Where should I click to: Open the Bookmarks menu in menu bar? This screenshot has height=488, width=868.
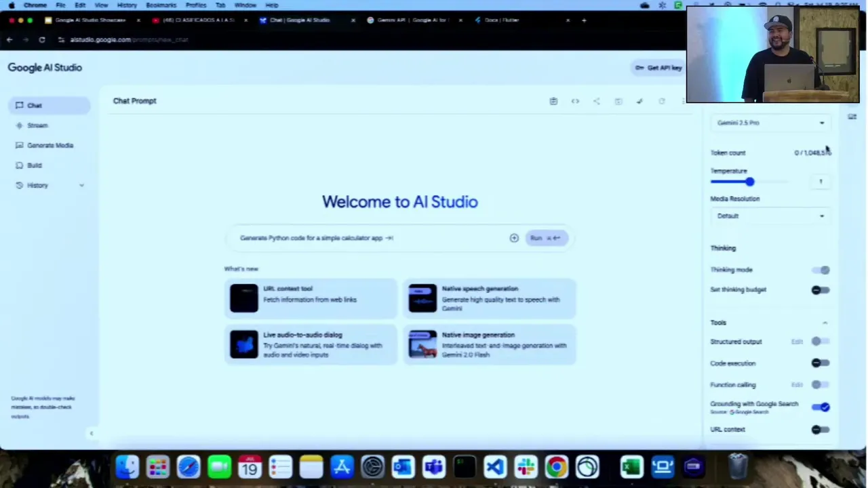(161, 5)
